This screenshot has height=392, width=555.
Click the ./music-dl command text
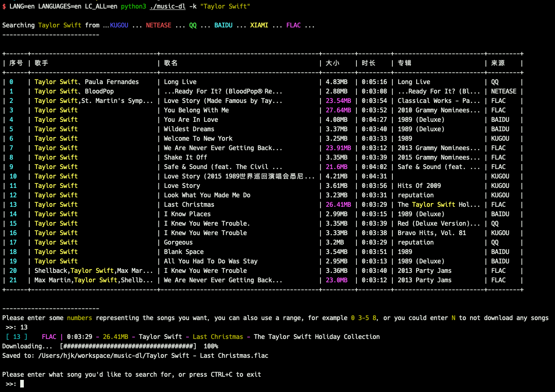click(168, 6)
